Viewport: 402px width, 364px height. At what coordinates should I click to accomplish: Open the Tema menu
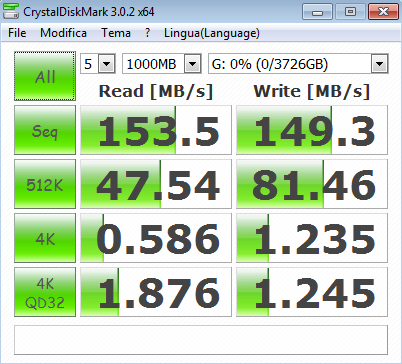(x=116, y=33)
